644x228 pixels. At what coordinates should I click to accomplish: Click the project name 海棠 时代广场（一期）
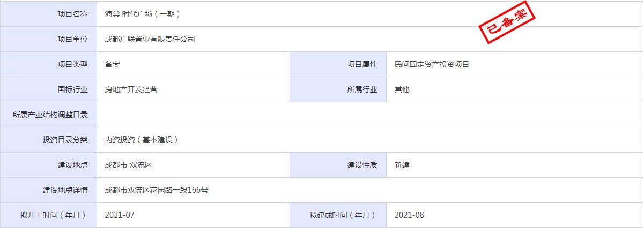tap(142, 14)
